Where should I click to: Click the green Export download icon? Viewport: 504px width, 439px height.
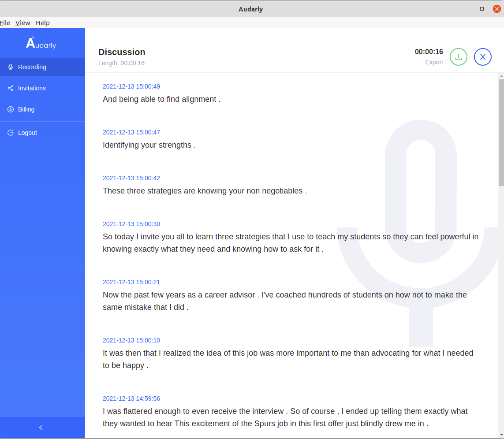tap(458, 57)
